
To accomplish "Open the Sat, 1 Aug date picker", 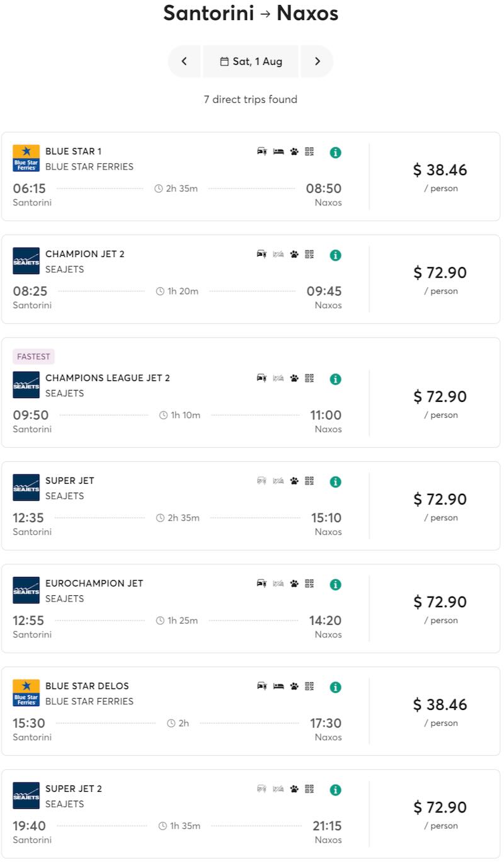I will 251,61.
